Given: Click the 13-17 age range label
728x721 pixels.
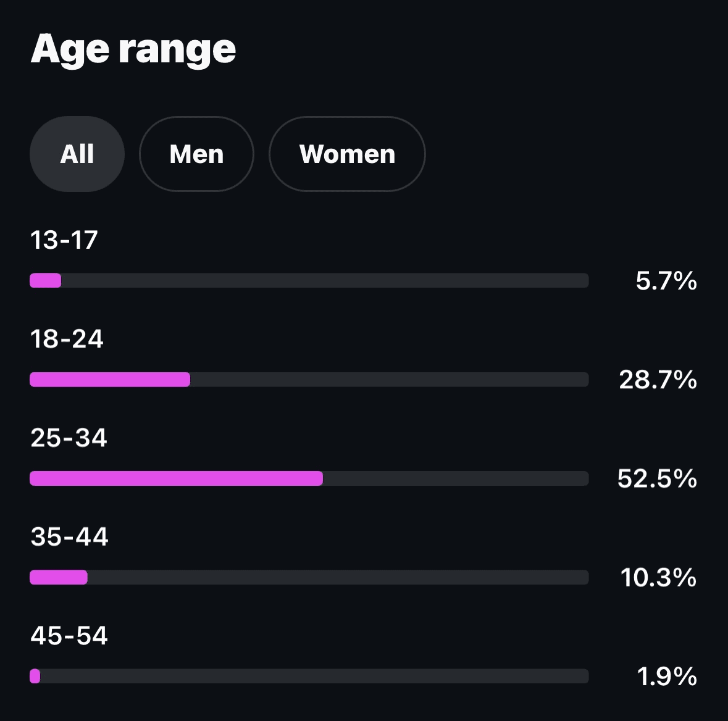Looking at the screenshot, I should pos(64,241).
